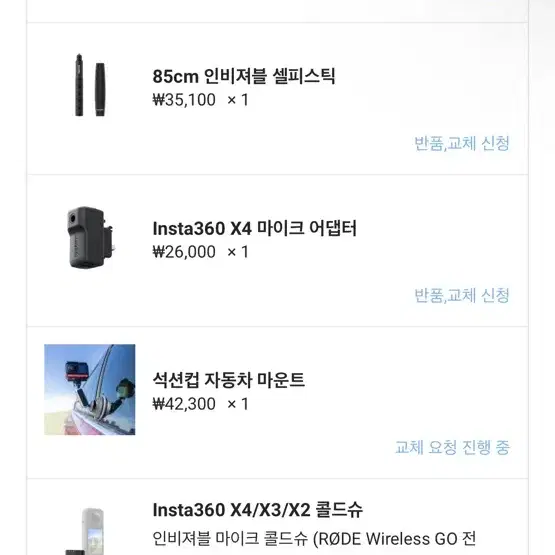Request return or exchange for the selfie stick
The width and height of the screenshot is (555, 555).
(x=462, y=143)
